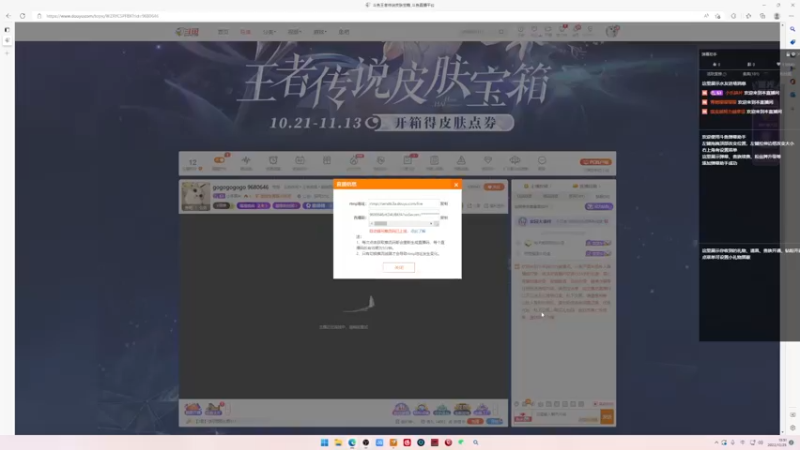Click the magnifier search icon on the taskbar
The height and width of the screenshot is (450, 800).
click(476, 442)
